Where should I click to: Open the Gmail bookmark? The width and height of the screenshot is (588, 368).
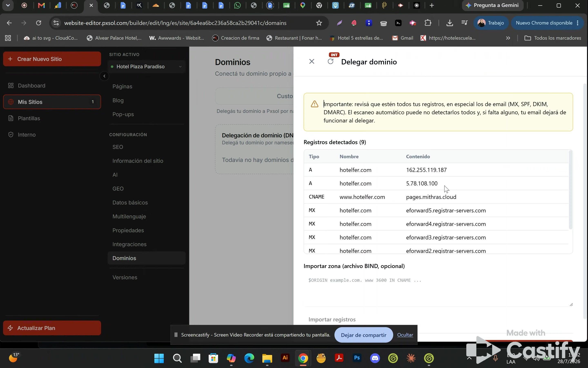(403, 38)
